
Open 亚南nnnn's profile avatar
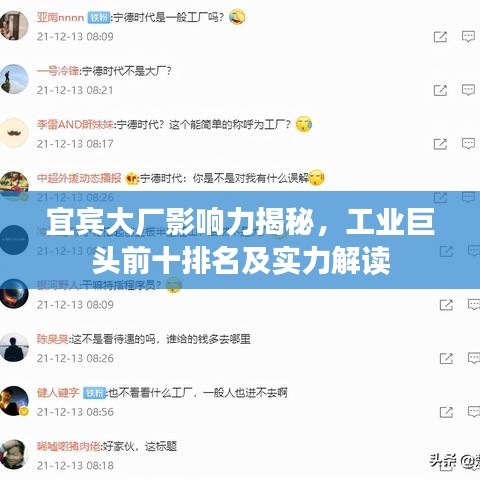[x=13, y=25]
